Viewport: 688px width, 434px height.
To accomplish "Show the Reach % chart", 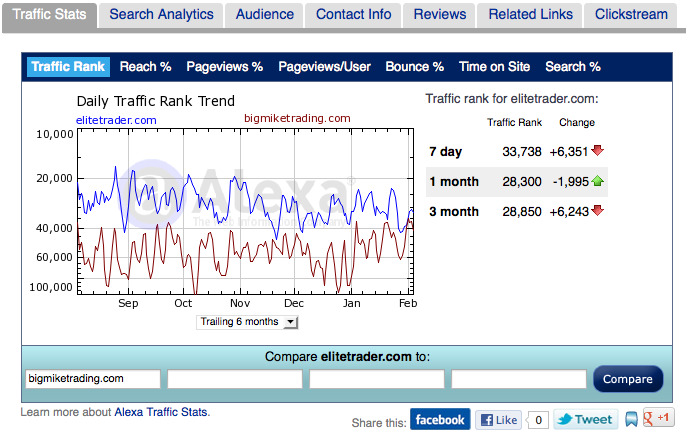I will point(145,67).
